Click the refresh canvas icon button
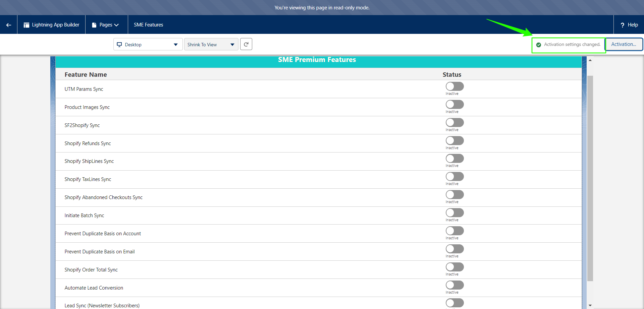 pos(246,44)
